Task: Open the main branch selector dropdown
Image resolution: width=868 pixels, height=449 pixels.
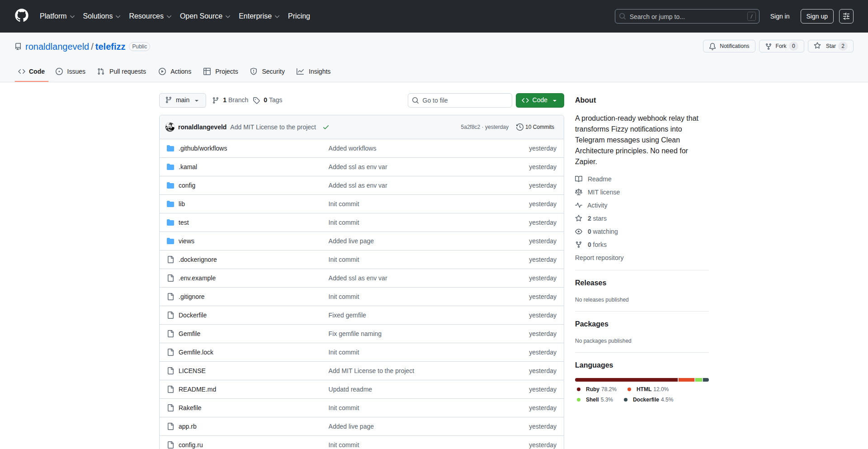Action: tap(182, 100)
